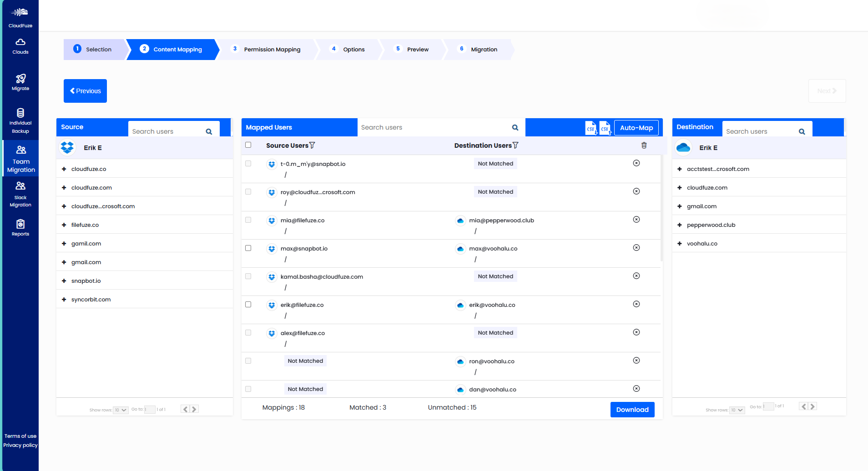This screenshot has height=471, width=868.
Task: Type in the Mapped Users search field
Action: pos(432,127)
